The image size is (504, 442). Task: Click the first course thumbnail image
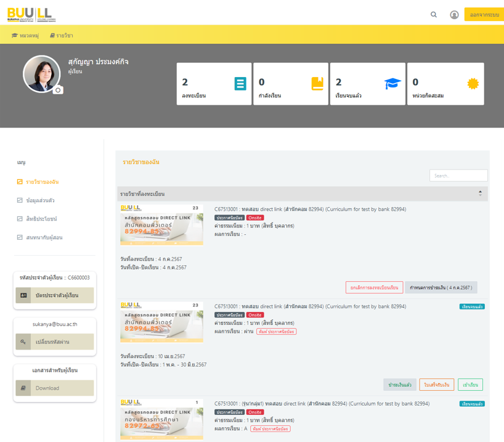point(161,225)
